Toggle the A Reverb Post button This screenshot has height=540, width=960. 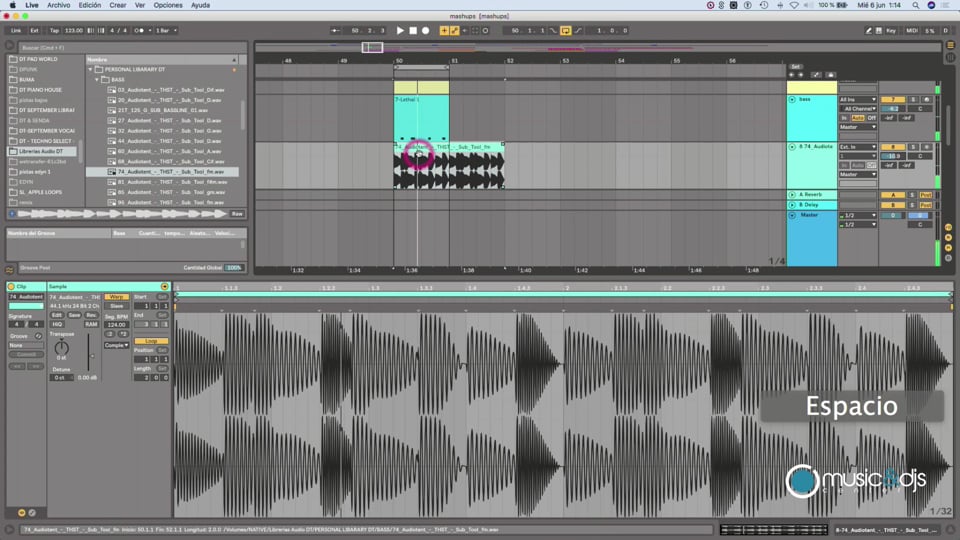(925, 195)
